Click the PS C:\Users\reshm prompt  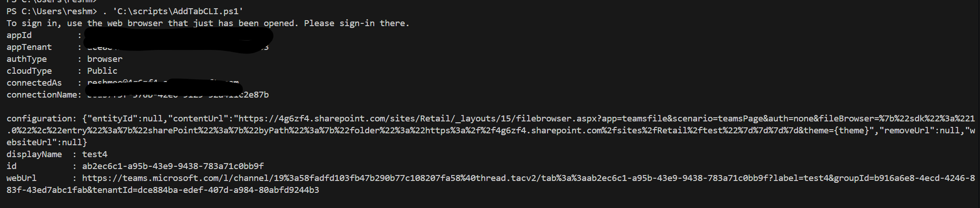click(51, 11)
